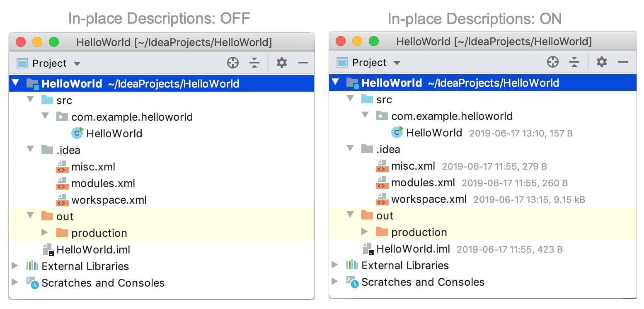Select HelloWorld.iml in left window

coord(94,250)
